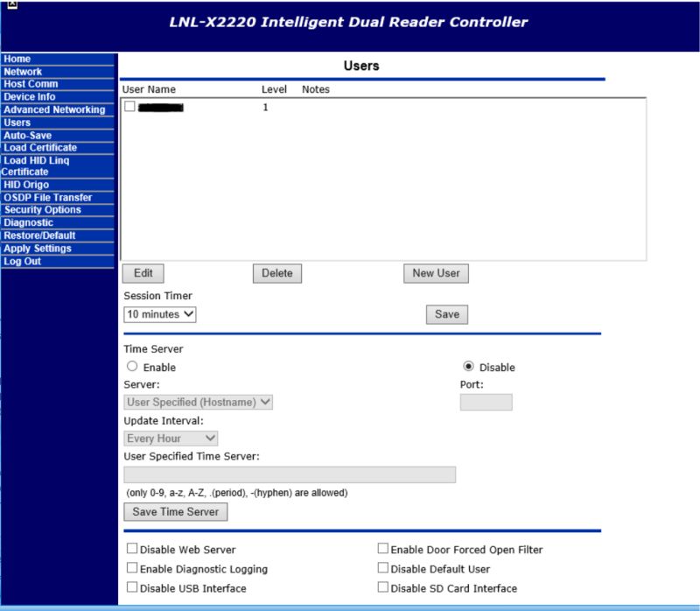Save the Time Server settings
This screenshot has height=611, width=700.
point(175,512)
